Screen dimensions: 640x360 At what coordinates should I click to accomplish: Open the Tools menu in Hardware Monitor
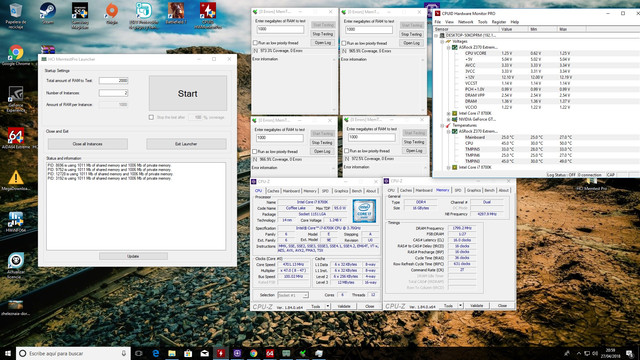pyautogui.click(x=482, y=22)
